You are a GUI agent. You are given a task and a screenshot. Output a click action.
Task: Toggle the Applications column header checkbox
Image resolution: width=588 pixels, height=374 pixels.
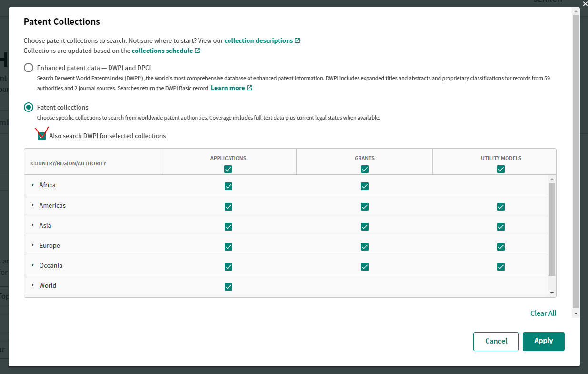click(x=228, y=169)
